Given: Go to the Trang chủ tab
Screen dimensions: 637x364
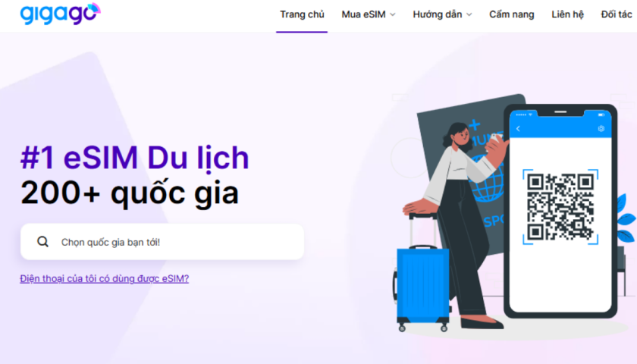Looking at the screenshot, I should coord(302,14).
